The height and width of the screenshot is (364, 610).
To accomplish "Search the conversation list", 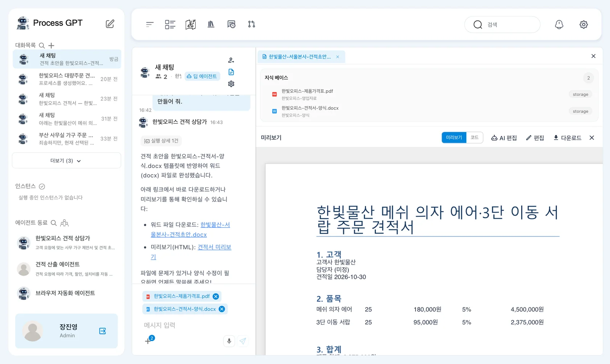I will [x=42, y=45].
